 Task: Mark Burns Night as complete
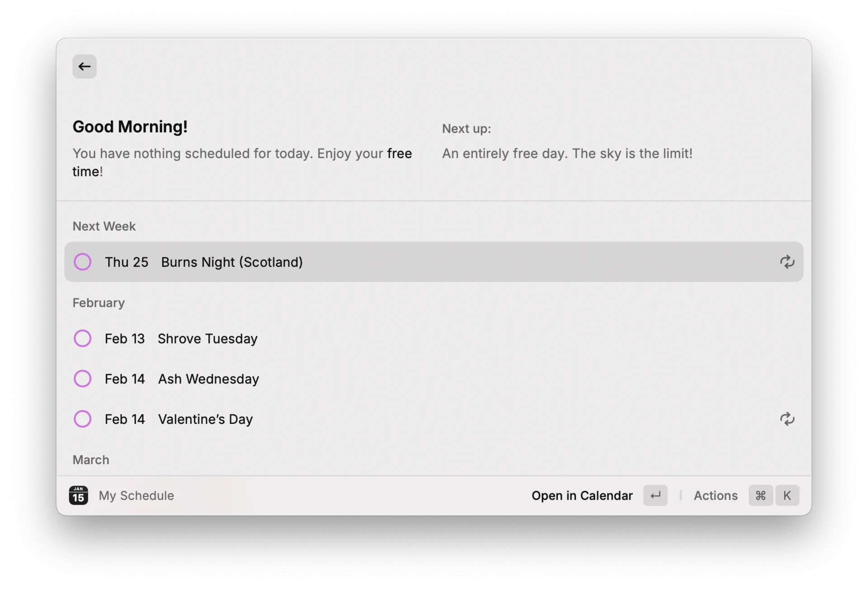click(x=83, y=262)
